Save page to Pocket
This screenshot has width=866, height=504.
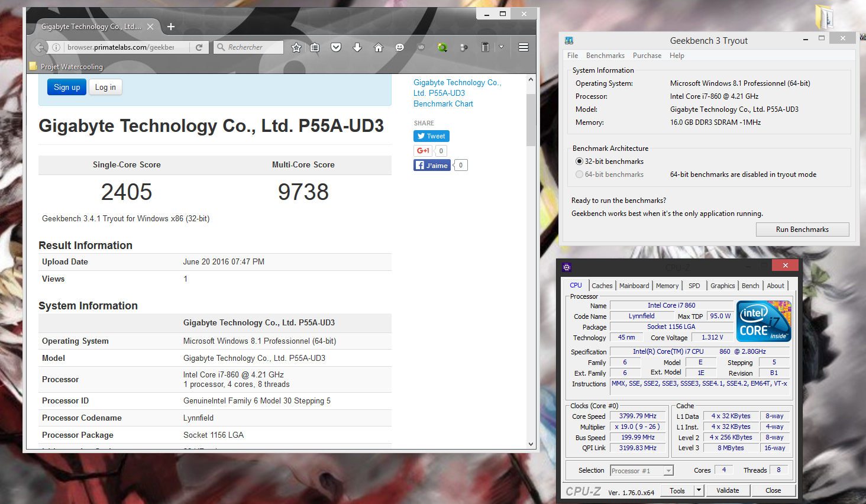click(x=336, y=47)
